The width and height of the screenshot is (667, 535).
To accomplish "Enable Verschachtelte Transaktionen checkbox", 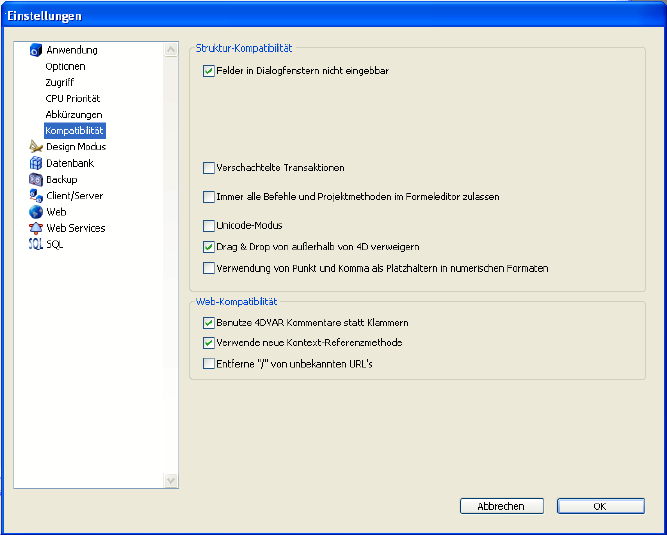I will (209, 168).
